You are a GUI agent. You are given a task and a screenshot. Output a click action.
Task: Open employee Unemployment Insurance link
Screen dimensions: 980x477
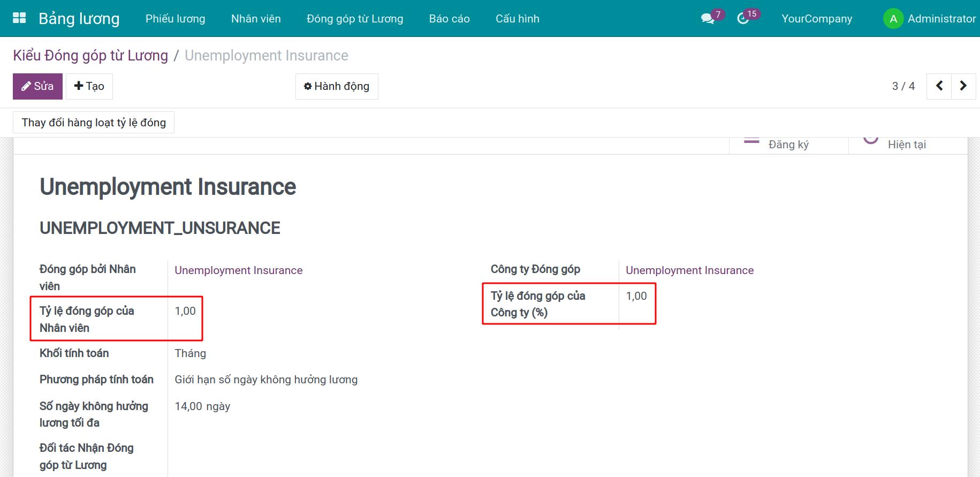pyautogui.click(x=238, y=270)
